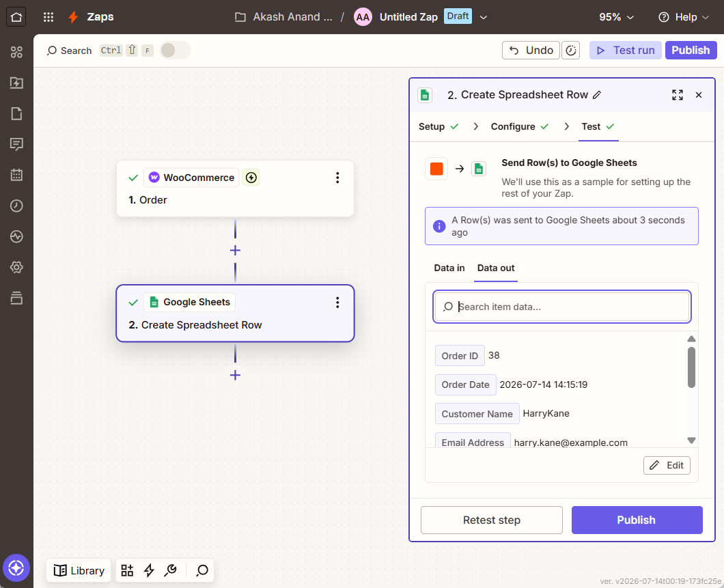
Task: Click the Test run button
Action: pyautogui.click(x=625, y=51)
